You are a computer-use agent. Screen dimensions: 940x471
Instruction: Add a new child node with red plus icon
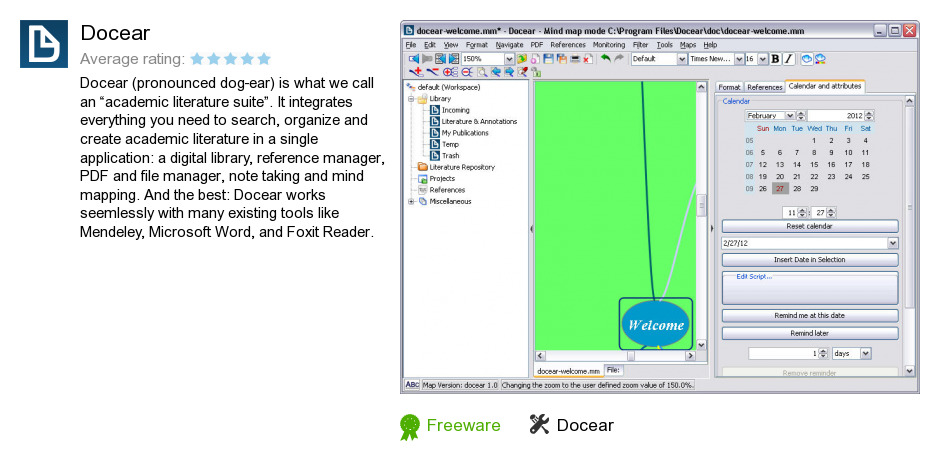tap(416, 72)
